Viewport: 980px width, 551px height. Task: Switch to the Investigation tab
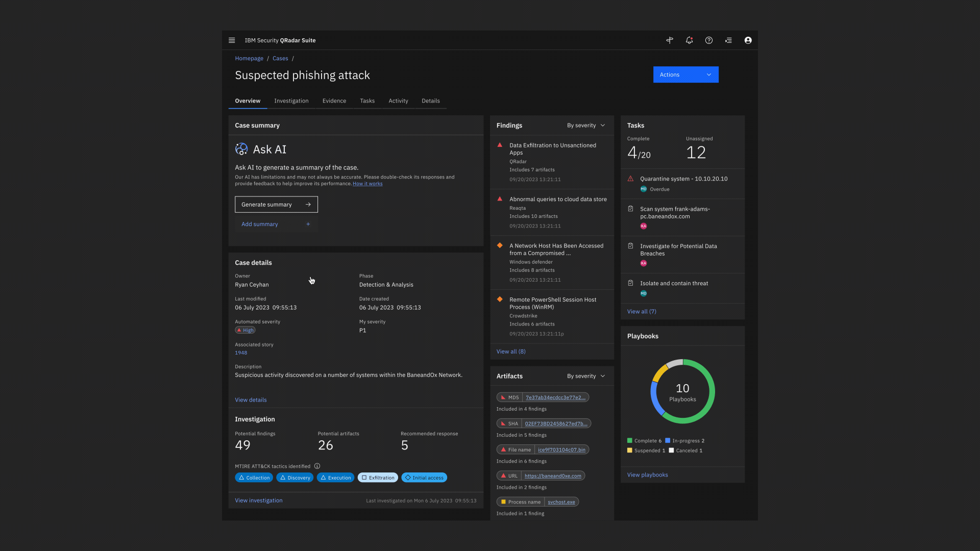pos(291,101)
